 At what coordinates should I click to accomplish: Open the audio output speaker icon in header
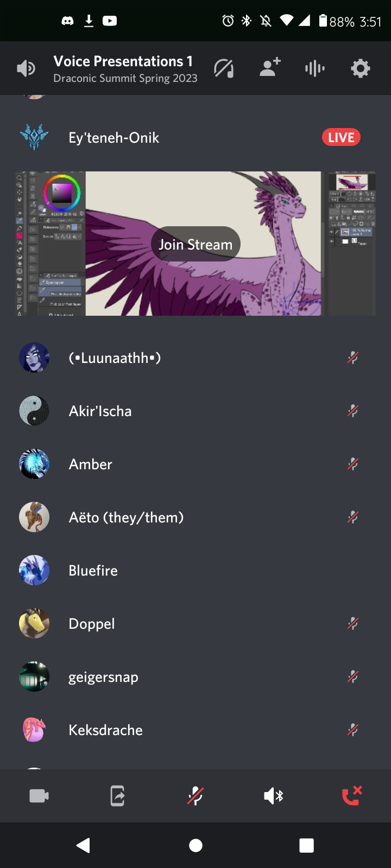pyautogui.click(x=26, y=68)
